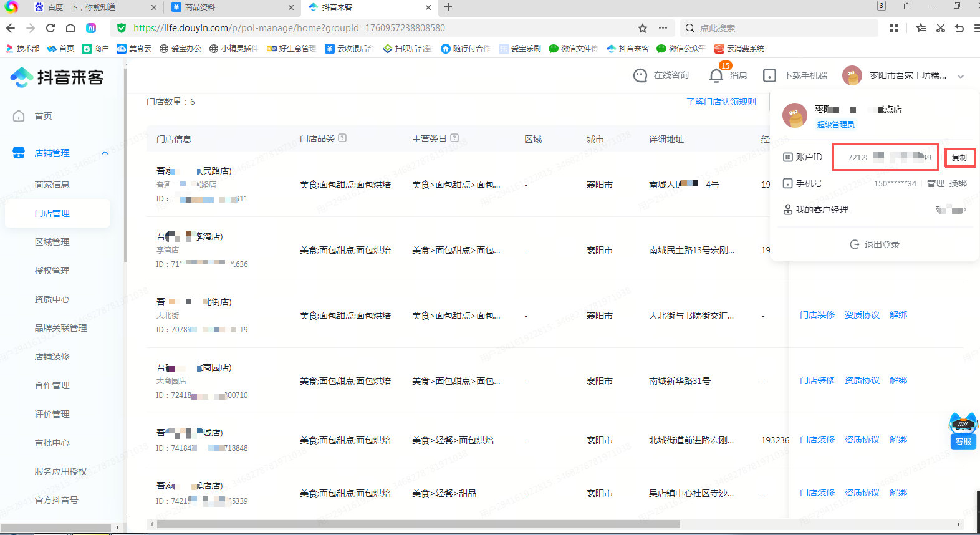Collapse the 店铺管理 sidebar section
This screenshot has width=980, height=535.
coord(105,153)
